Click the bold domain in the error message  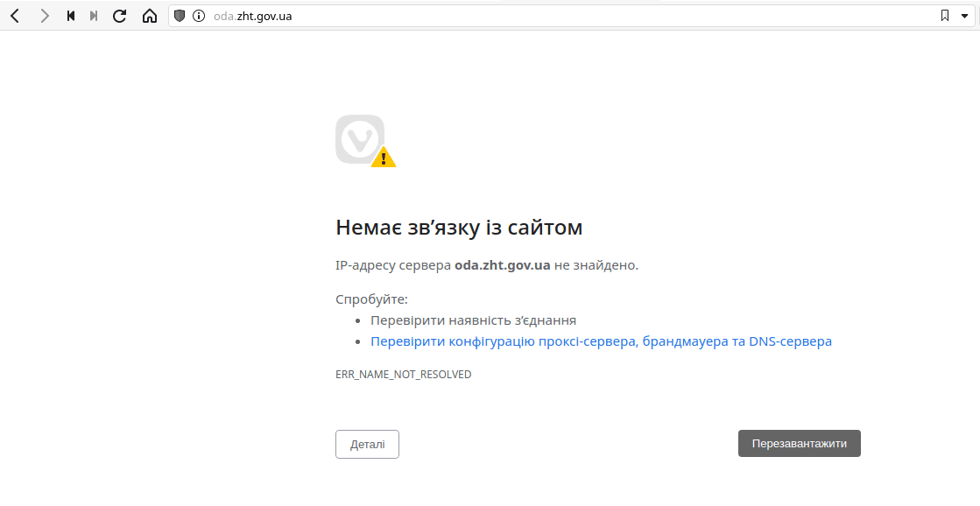pyautogui.click(x=502, y=265)
